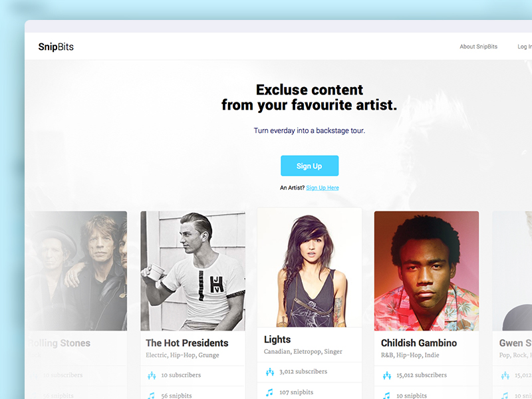Open The Hot Presidents title

187,342
